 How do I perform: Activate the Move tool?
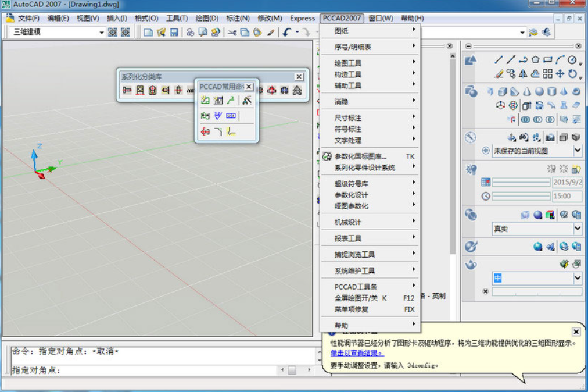[560, 74]
